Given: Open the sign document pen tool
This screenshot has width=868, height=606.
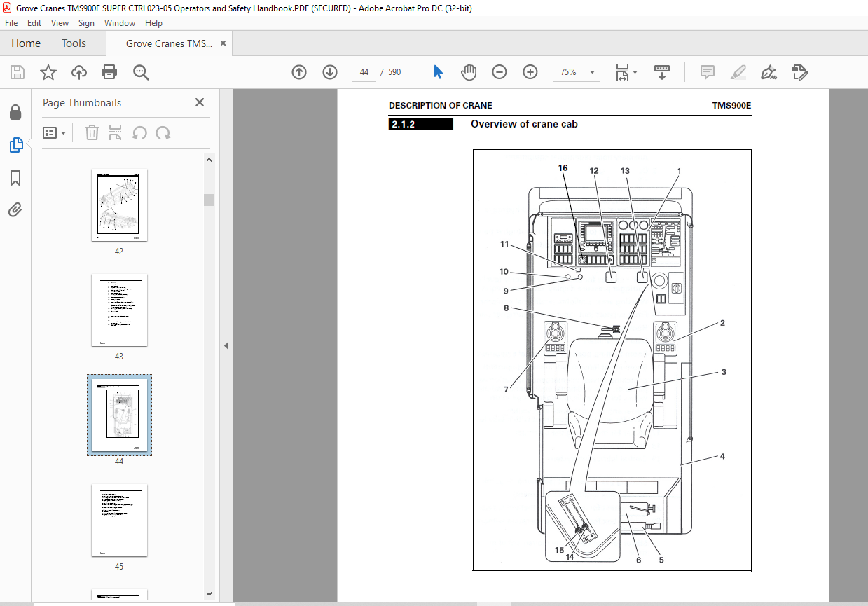Looking at the screenshot, I should 769,72.
